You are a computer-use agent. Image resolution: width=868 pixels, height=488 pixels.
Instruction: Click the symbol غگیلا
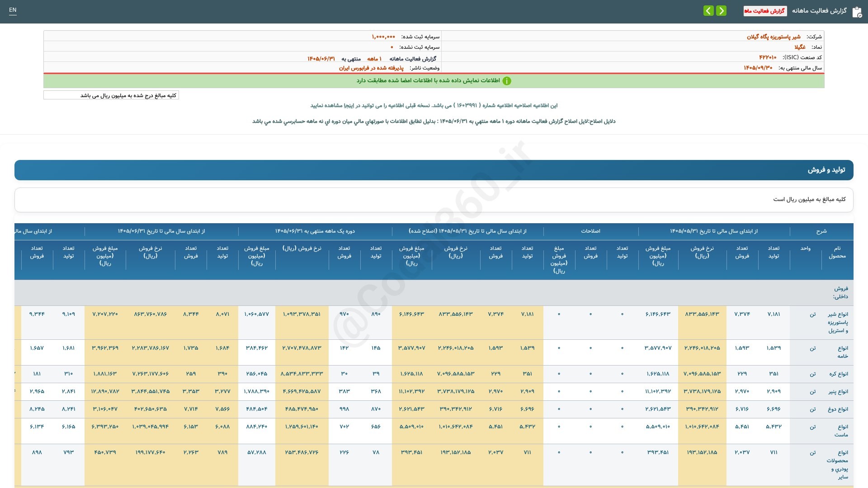point(800,47)
